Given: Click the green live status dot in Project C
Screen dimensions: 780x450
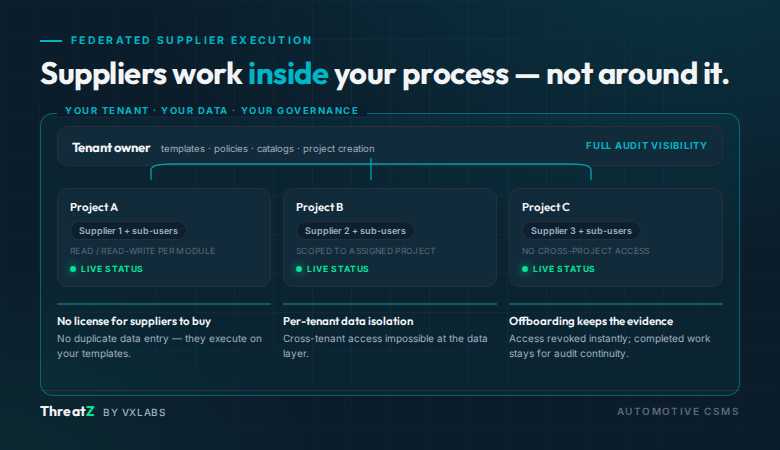Looking at the screenshot, I should tap(525, 269).
